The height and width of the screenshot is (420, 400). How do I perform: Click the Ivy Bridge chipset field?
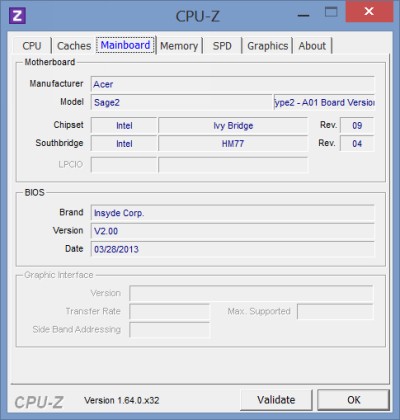pyautogui.click(x=233, y=126)
